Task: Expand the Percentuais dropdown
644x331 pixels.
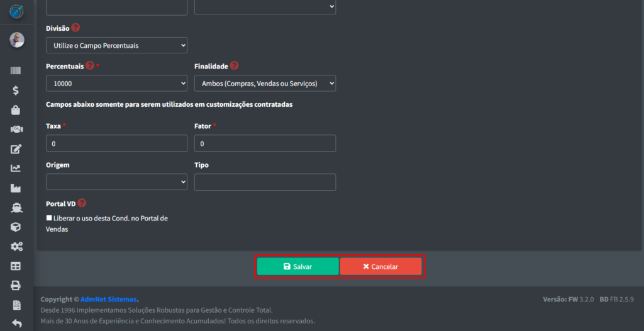Action: 116,83
